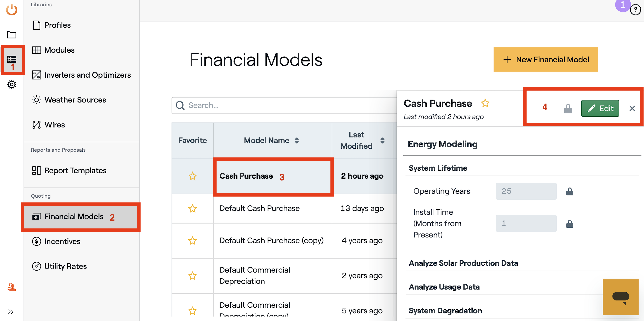Click New Financial Model button

coord(546,59)
